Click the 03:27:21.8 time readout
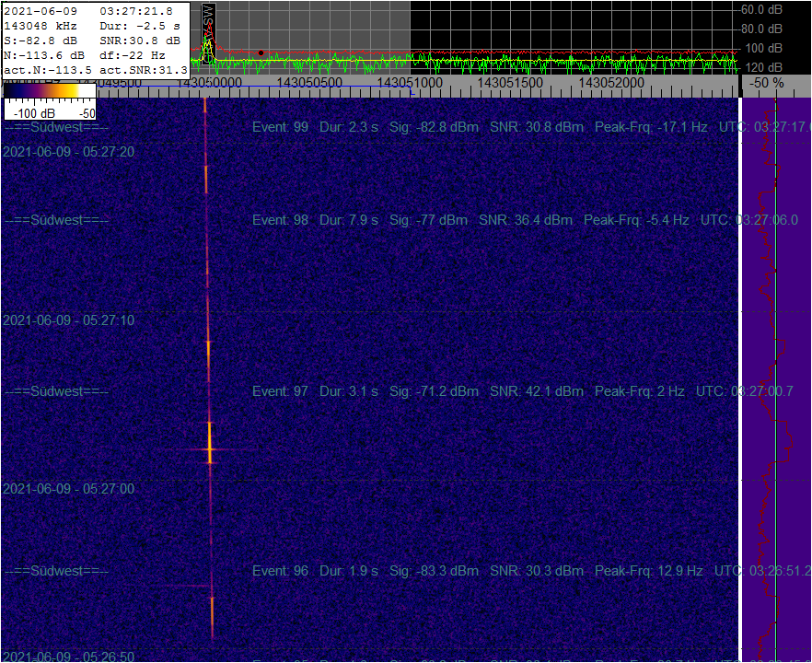This screenshot has height=663, width=812. pos(136,11)
